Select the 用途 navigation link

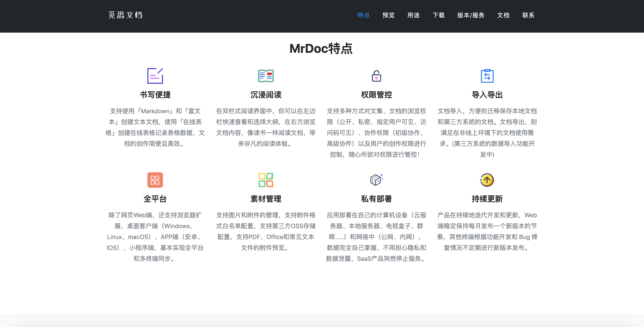click(x=413, y=15)
